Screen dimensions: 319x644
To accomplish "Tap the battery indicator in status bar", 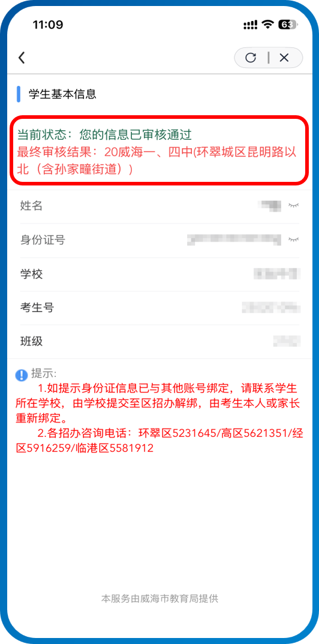I will click(287, 25).
